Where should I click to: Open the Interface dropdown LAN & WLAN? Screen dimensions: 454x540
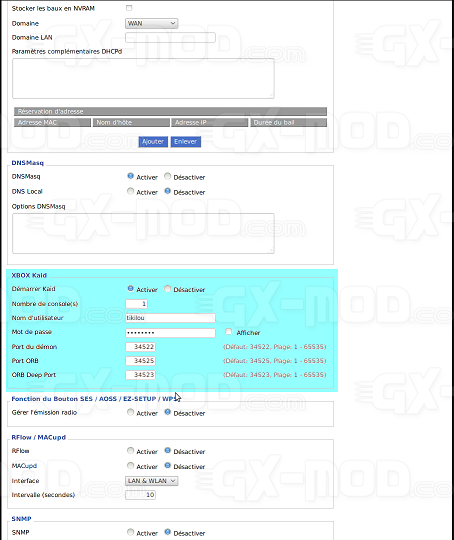pos(152,481)
